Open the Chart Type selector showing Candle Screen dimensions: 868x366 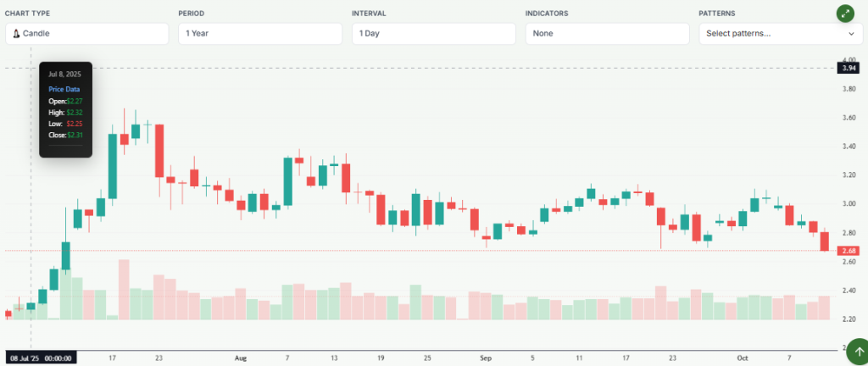pyautogui.click(x=86, y=34)
